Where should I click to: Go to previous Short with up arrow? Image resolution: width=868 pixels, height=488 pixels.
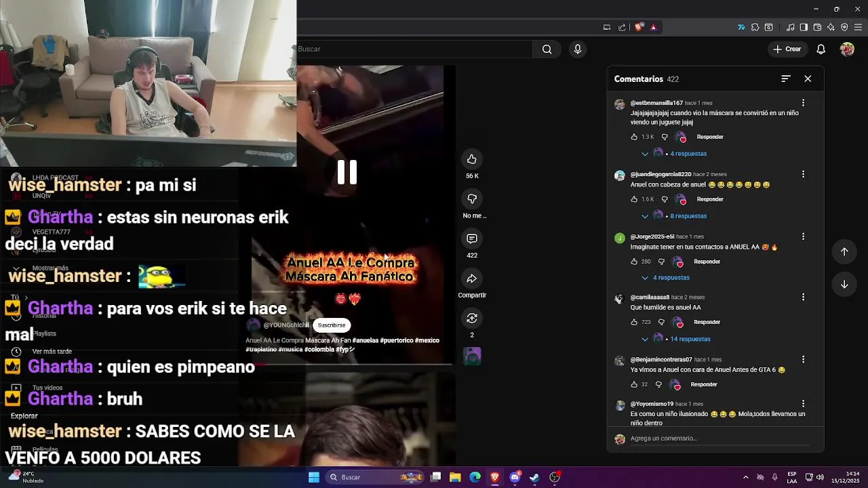[844, 251]
